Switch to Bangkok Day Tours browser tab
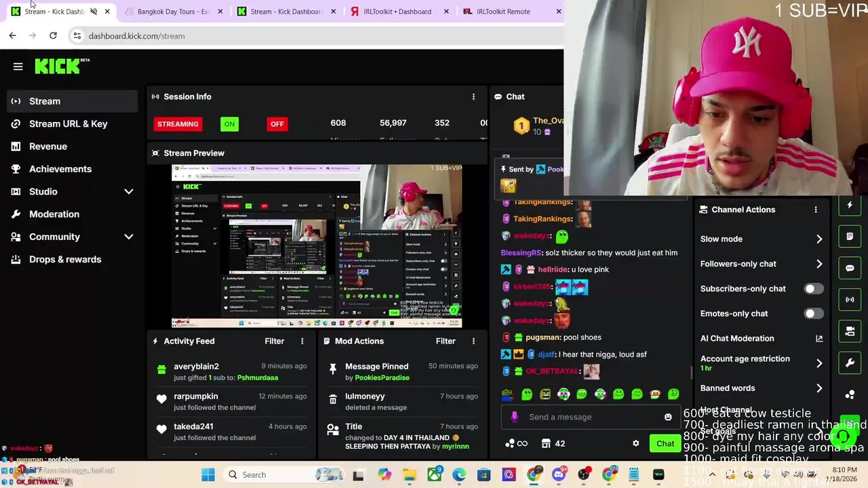868x488 pixels. pos(174,12)
